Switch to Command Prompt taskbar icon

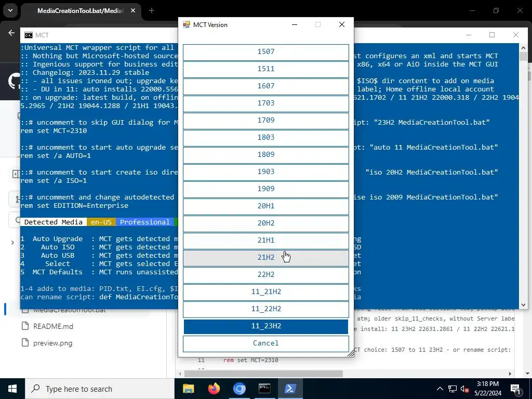pyautogui.click(x=264, y=389)
